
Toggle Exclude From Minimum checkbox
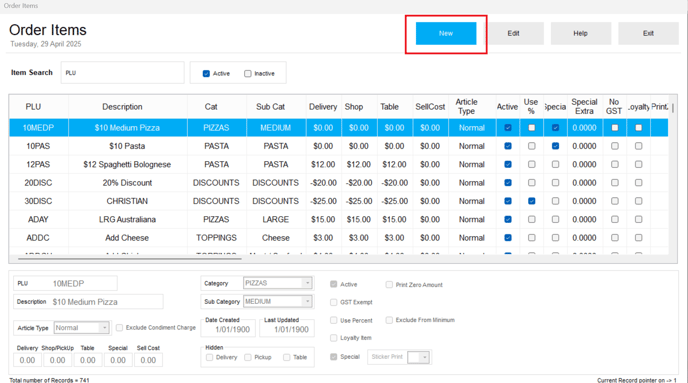(389, 320)
